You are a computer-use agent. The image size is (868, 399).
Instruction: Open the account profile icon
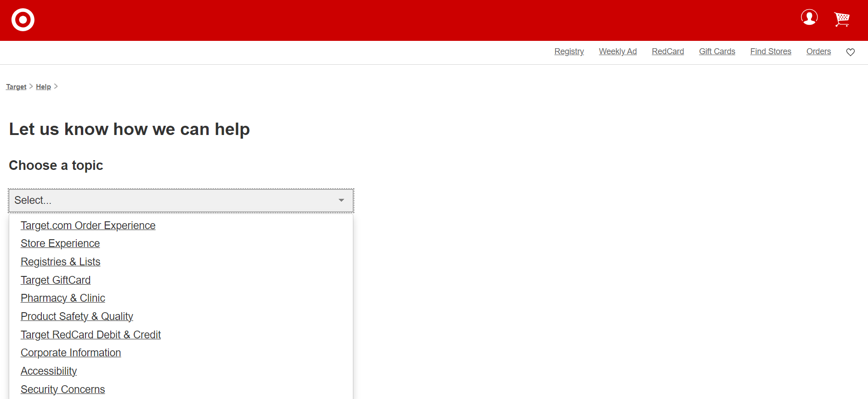(x=809, y=17)
